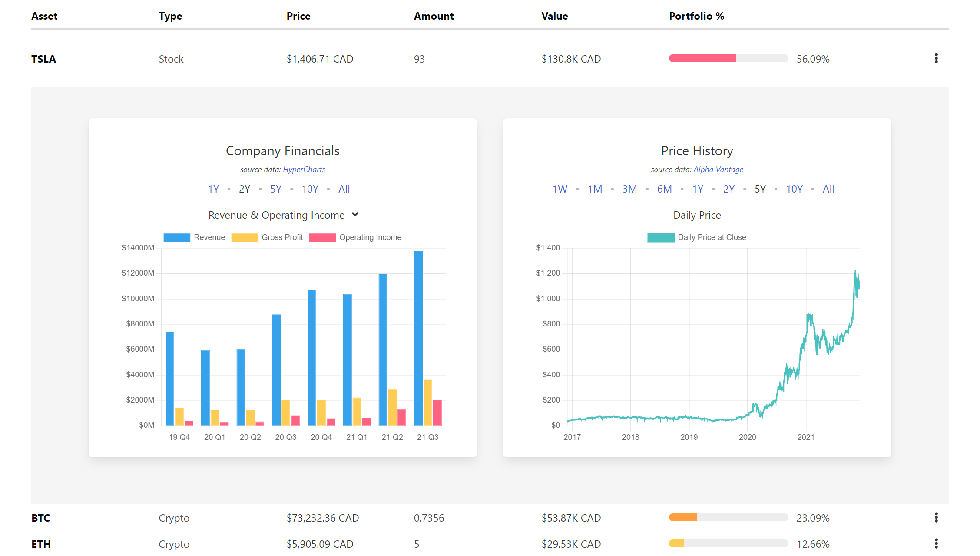
Task: Click the Price column header
Action: [298, 16]
